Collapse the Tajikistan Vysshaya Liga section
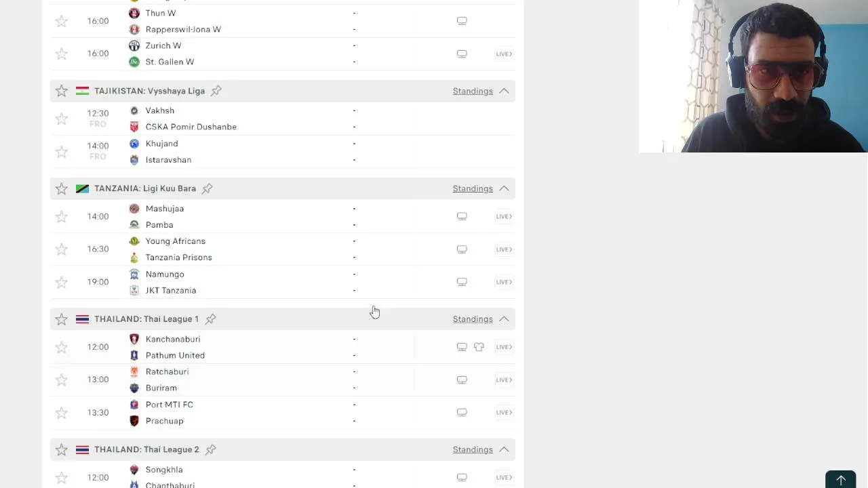Screen dimensions: 868x488 (x=504, y=91)
